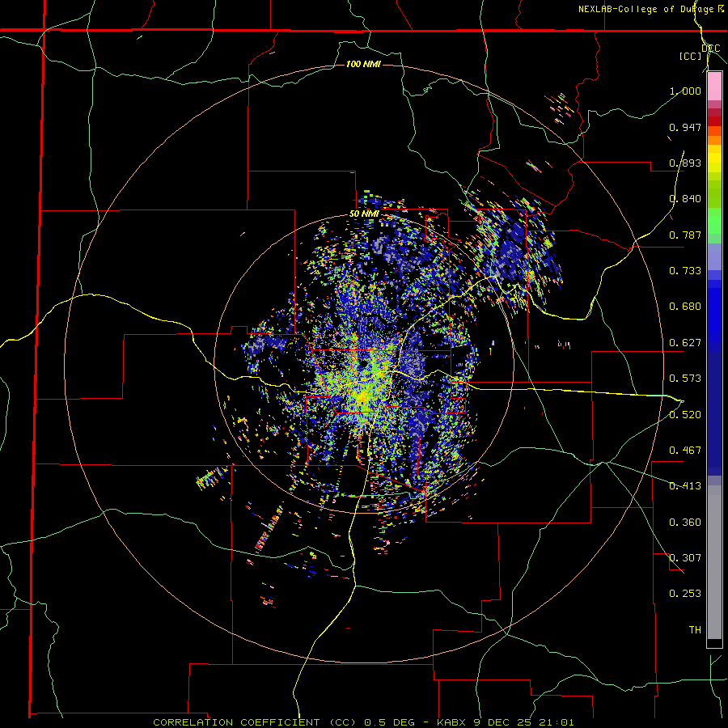Click the 0.840 legend value

(685, 199)
